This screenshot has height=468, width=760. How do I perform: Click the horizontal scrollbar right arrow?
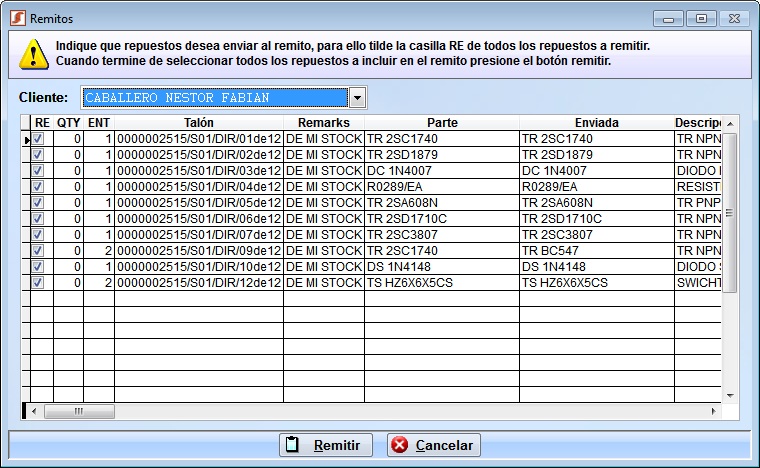(714, 411)
